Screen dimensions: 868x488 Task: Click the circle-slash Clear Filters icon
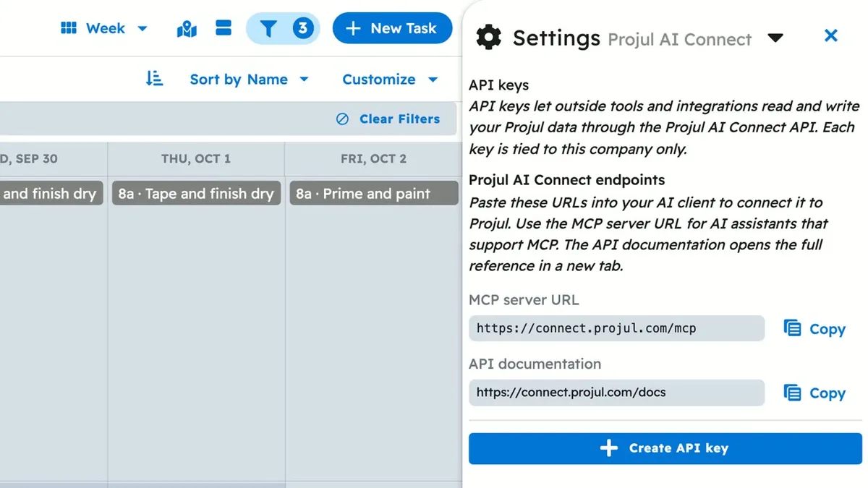click(343, 119)
